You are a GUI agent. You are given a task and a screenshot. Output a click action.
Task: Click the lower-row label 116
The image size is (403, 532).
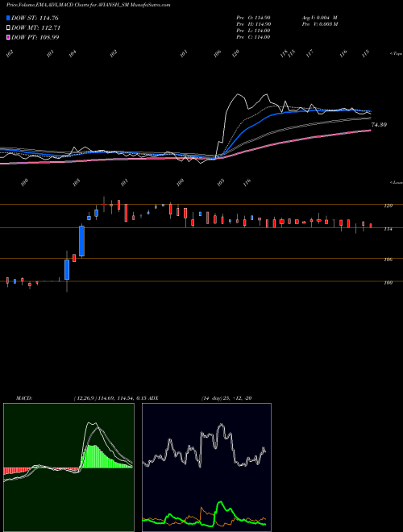[x=247, y=183]
